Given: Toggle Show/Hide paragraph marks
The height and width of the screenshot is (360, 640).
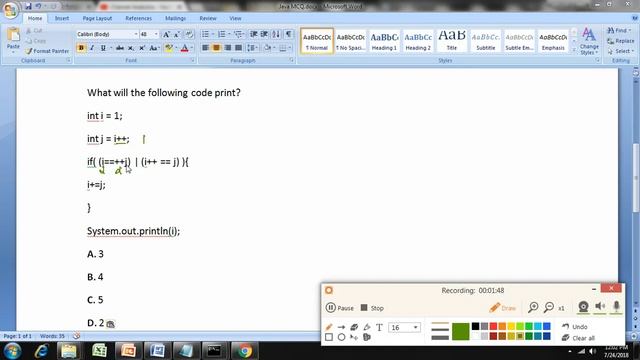Looking at the screenshot, I should pos(289,34).
